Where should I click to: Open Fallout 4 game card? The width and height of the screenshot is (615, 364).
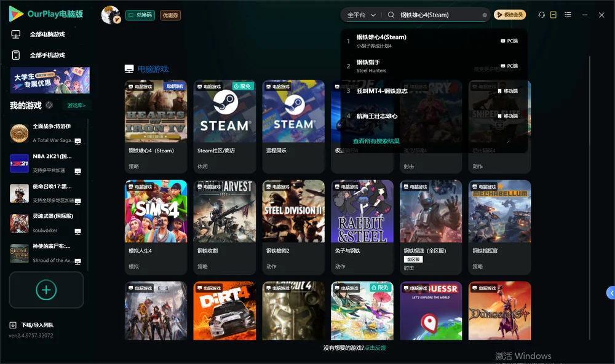[x=293, y=311]
